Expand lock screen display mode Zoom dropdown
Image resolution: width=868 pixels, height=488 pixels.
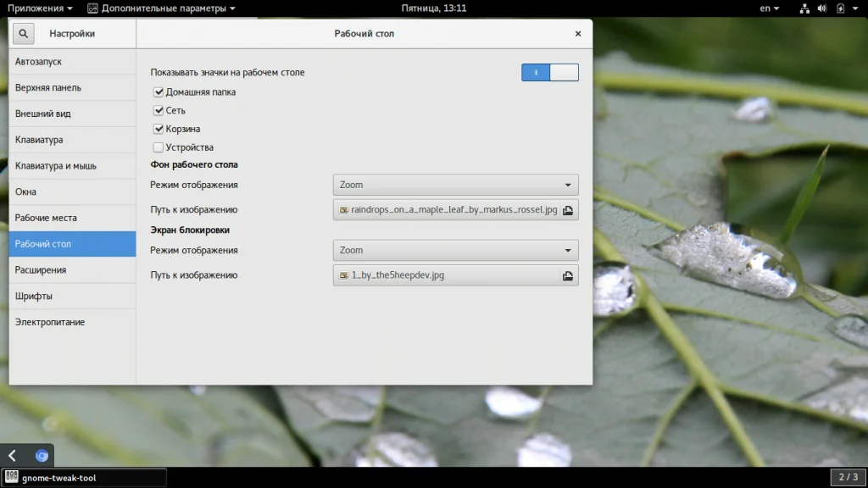coord(455,250)
